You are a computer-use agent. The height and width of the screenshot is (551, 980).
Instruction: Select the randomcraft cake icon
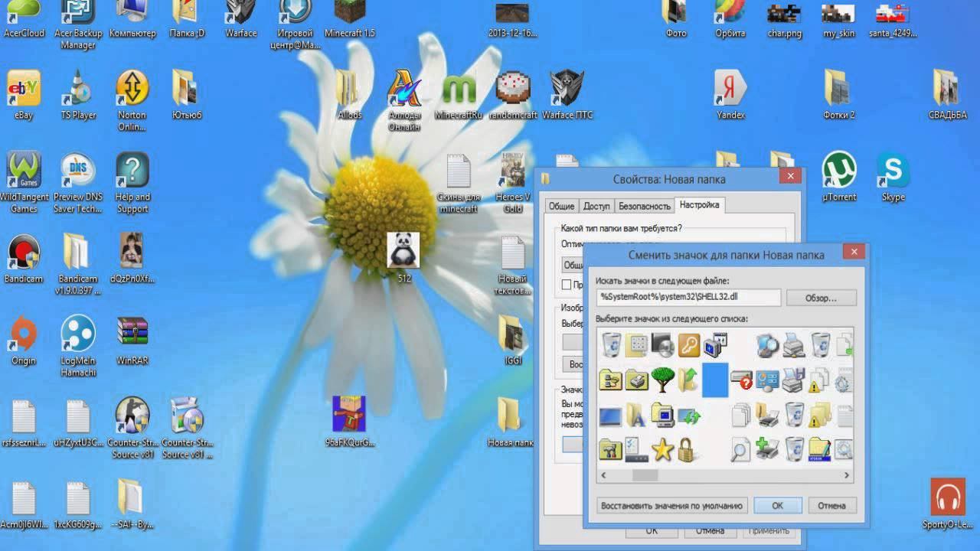[513, 94]
